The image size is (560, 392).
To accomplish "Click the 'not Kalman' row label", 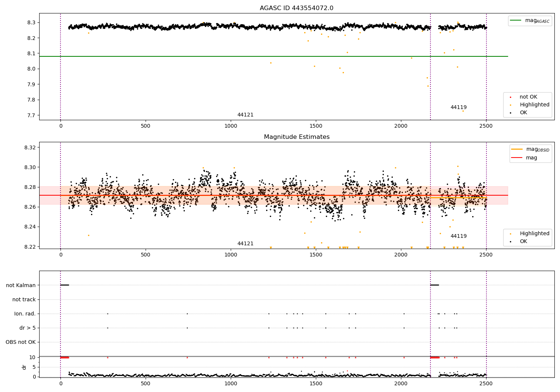I will (x=21, y=285).
